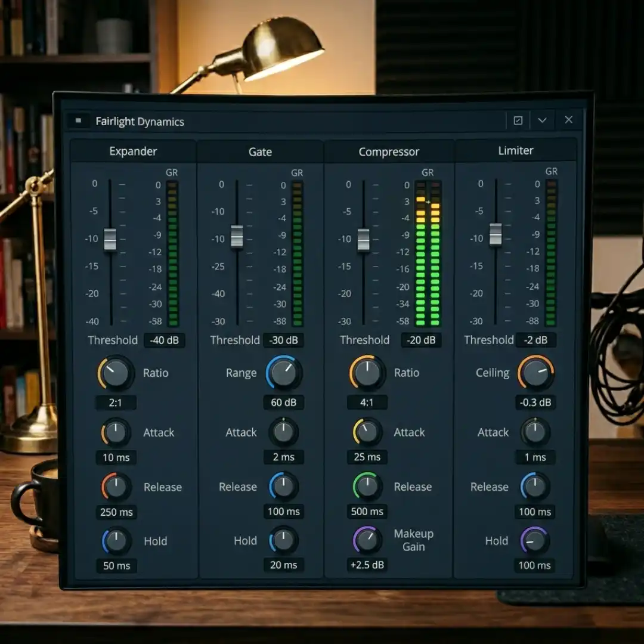
Task: Click the Gate threshold slider handle
Action: [x=237, y=237]
